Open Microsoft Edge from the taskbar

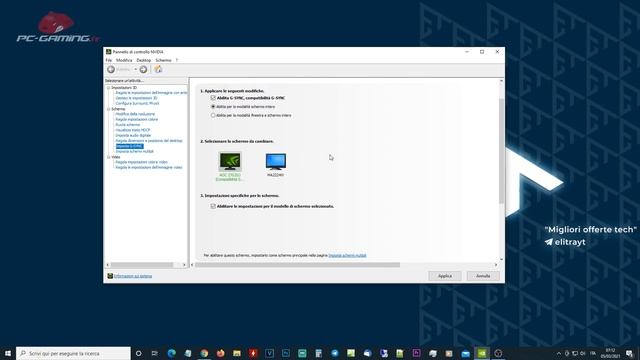click(x=171, y=353)
